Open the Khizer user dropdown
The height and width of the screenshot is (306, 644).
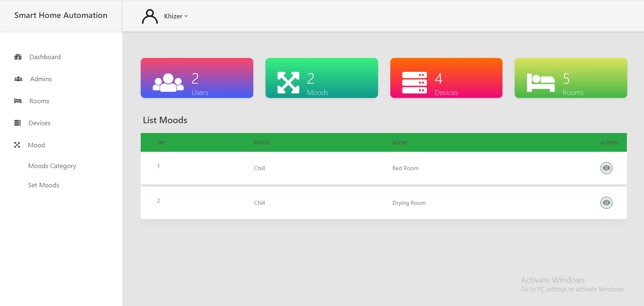[176, 16]
